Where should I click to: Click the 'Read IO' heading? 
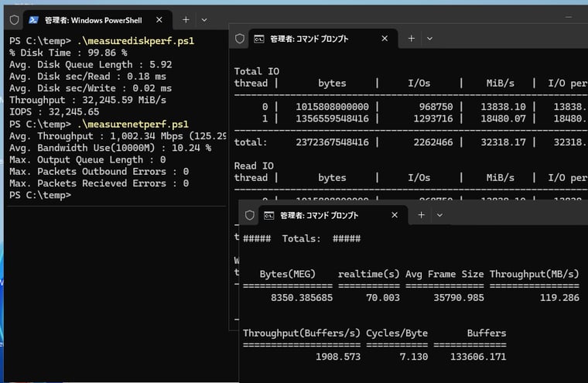[254, 166]
